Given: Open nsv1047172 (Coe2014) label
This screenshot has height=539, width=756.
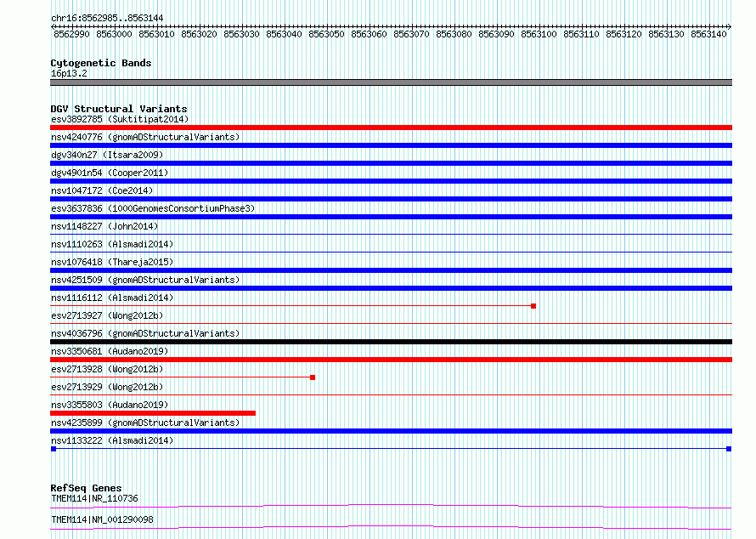Looking at the screenshot, I should [x=102, y=190].
